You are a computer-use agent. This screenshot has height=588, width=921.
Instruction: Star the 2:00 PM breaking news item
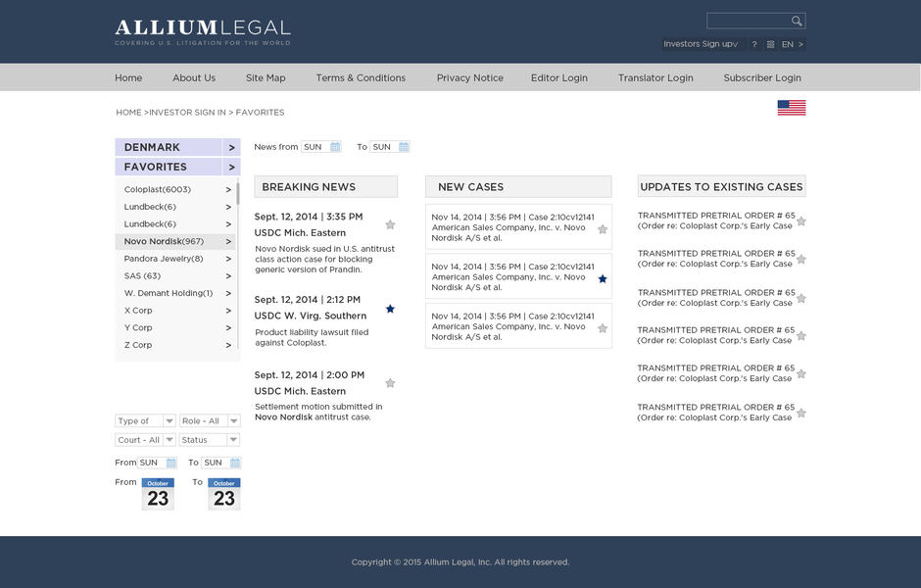click(x=390, y=383)
